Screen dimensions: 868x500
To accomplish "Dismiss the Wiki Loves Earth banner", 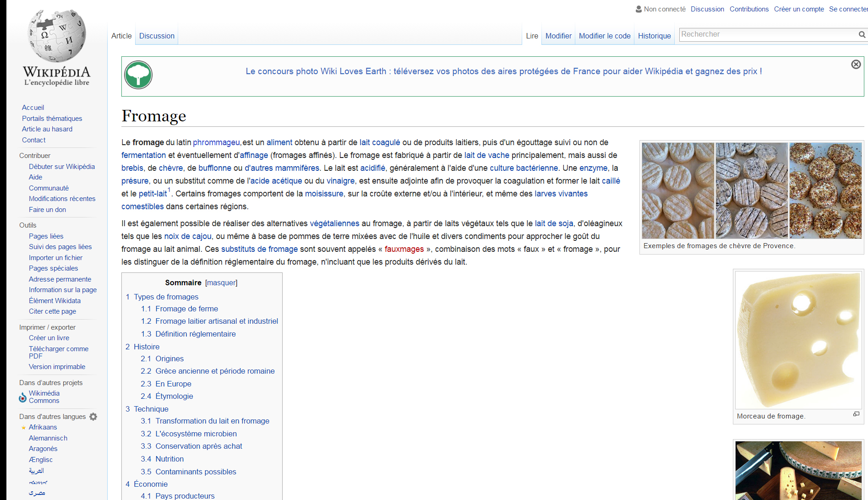I will pos(856,65).
